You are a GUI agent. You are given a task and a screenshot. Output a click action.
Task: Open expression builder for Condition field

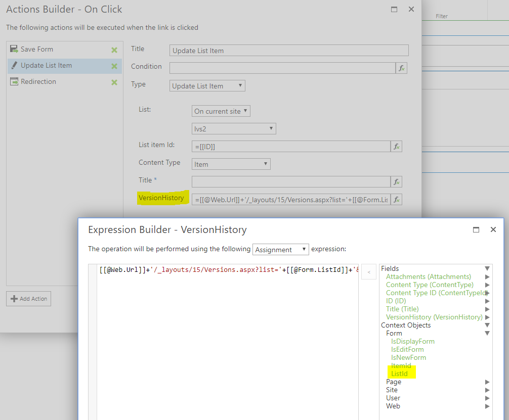(401, 68)
